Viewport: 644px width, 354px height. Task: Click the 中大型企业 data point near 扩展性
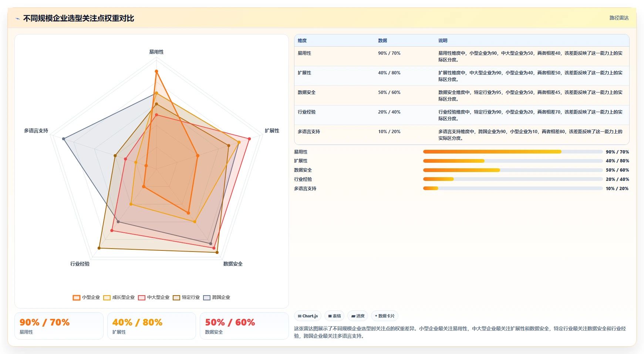(x=249, y=139)
